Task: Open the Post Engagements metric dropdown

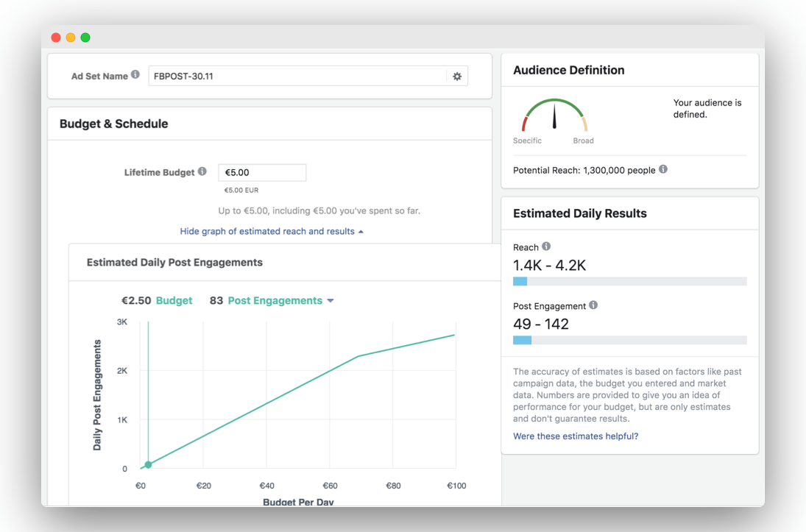Action: [280, 301]
